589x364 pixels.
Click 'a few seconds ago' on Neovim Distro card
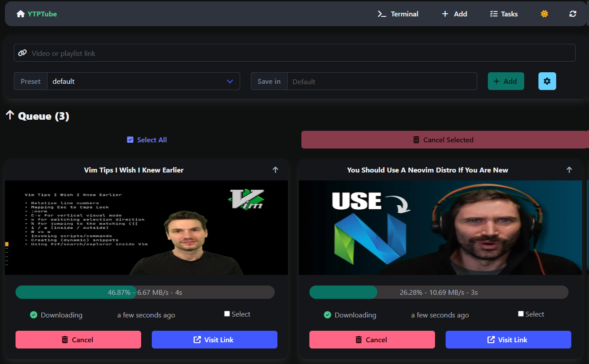click(x=440, y=315)
